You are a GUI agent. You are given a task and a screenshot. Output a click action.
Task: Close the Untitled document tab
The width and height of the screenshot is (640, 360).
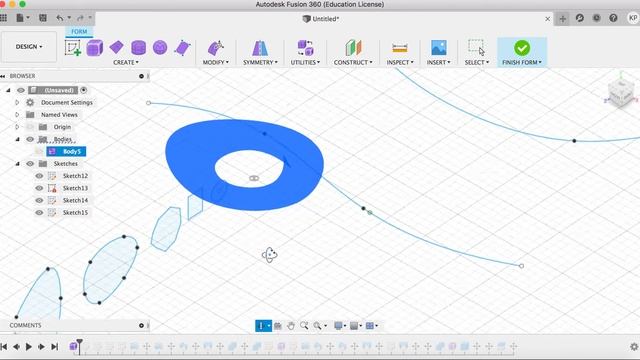click(547, 19)
